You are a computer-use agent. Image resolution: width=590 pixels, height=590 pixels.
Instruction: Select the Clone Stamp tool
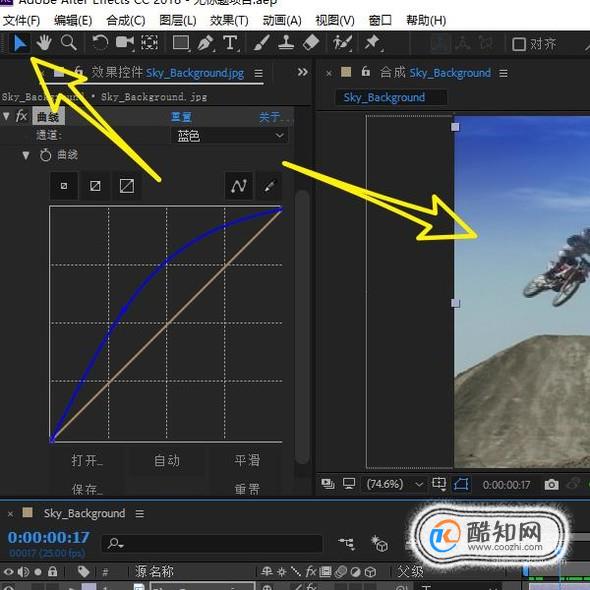point(286,43)
